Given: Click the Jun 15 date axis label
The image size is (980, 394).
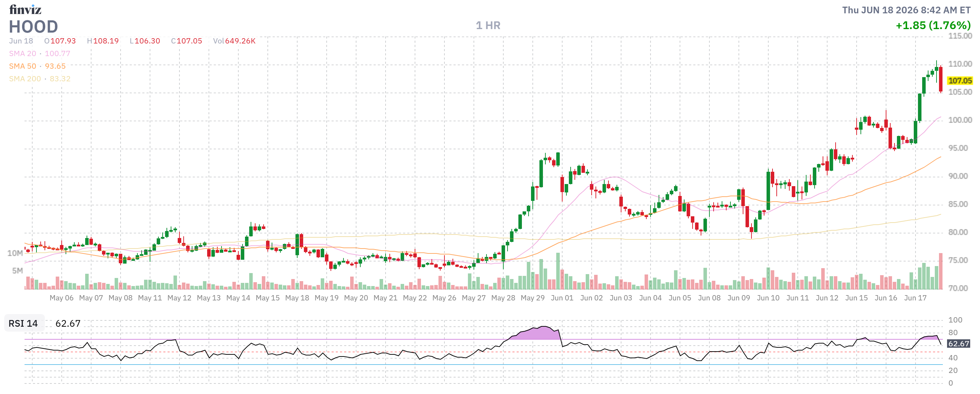Looking at the screenshot, I should (x=856, y=298).
